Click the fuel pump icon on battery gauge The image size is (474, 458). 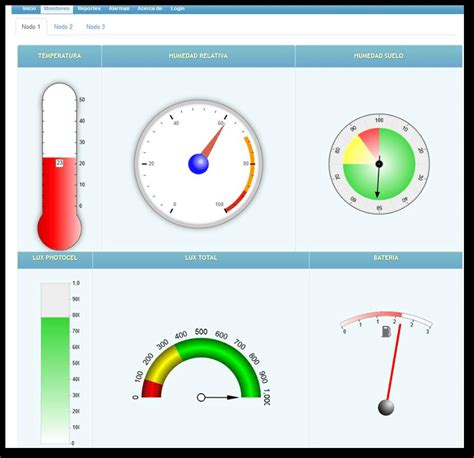tap(386, 332)
